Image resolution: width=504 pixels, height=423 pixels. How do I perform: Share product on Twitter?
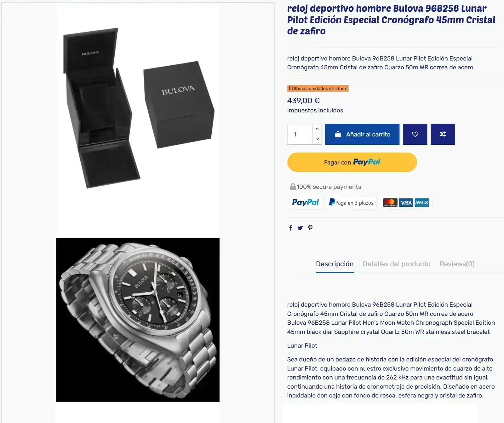click(300, 228)
